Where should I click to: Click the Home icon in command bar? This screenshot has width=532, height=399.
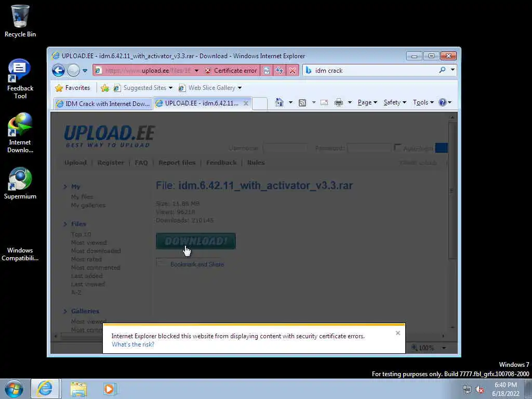279,102
